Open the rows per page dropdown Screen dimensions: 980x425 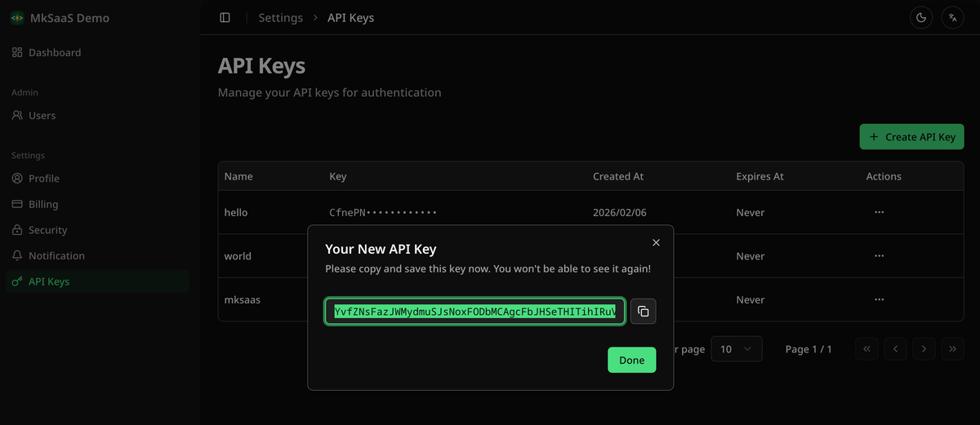(736, 349)
